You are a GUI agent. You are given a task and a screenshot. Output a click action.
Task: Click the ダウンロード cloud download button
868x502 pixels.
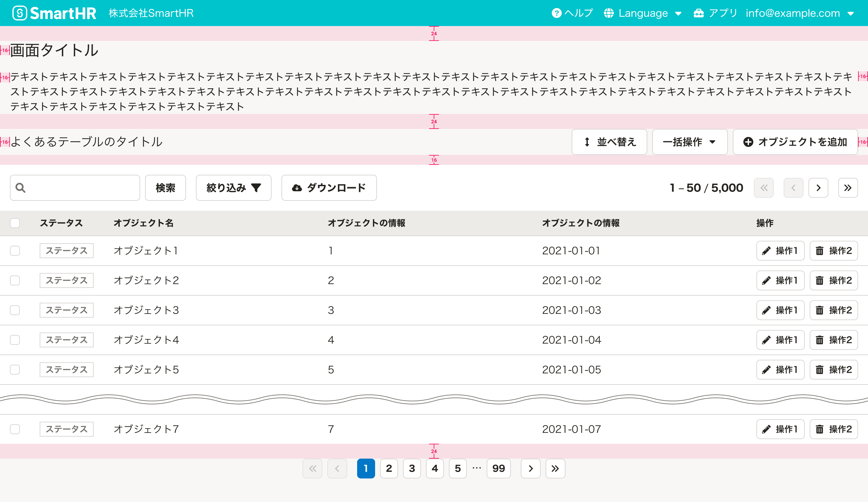329,188
